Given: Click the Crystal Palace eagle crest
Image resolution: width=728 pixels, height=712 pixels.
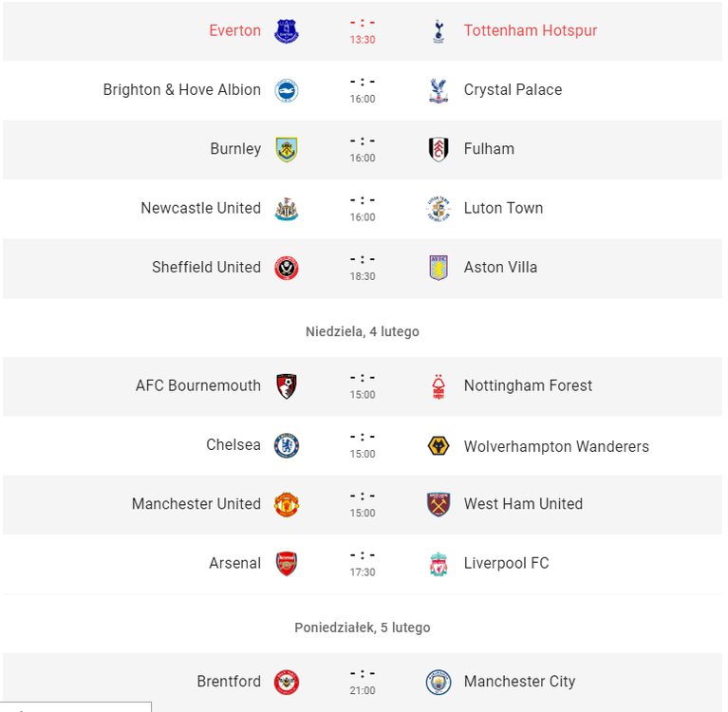Looking at the screenshot, I should 439,90.
